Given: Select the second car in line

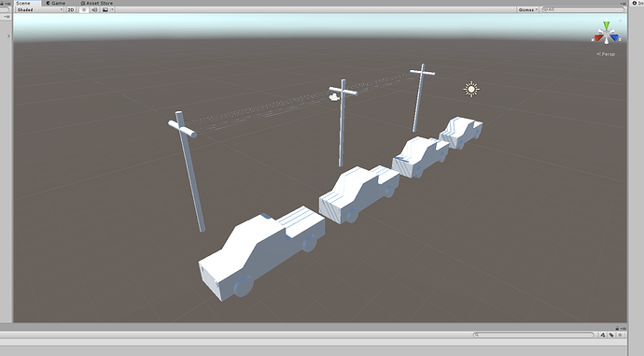Looking at the screenshot, I should click(358, 194).
